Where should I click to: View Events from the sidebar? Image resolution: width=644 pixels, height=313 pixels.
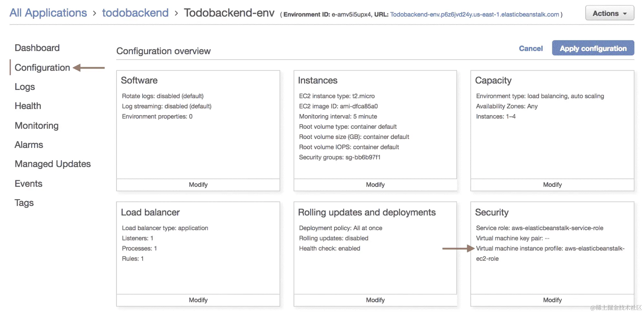[28, 183]
